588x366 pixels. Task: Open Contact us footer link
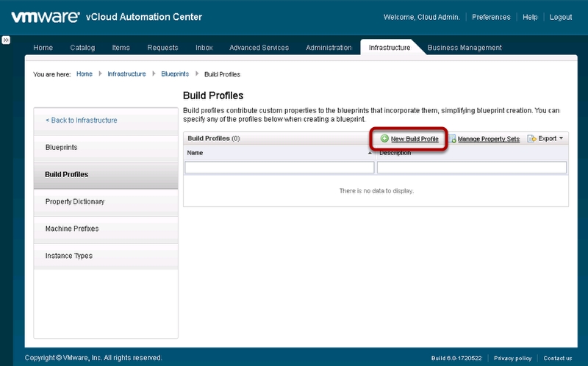click(558, 358)
